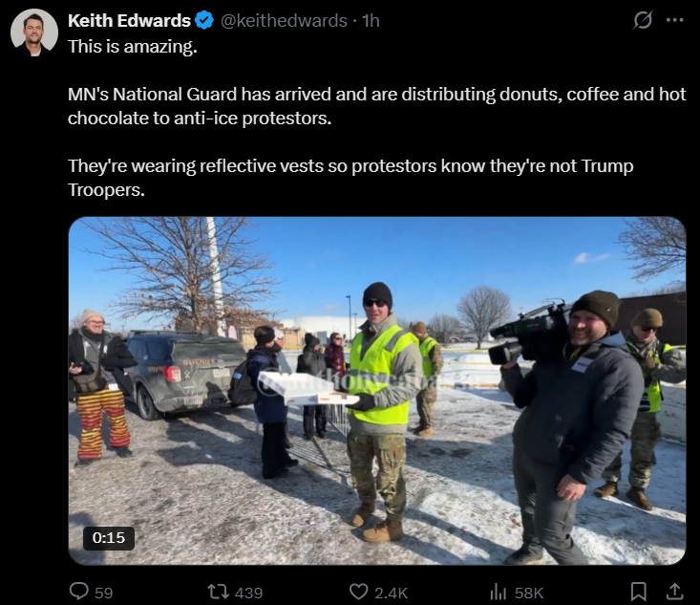700x605 pixels.
Task: Open the three-dot more options menu
Action: (674, 20)
